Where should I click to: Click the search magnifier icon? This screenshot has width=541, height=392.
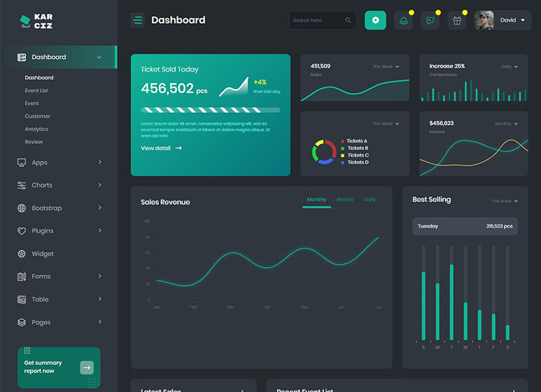point(348,20)
